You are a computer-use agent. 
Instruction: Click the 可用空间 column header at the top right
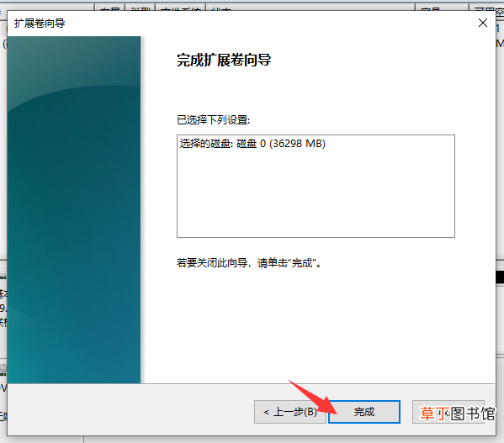click(486, 8)
